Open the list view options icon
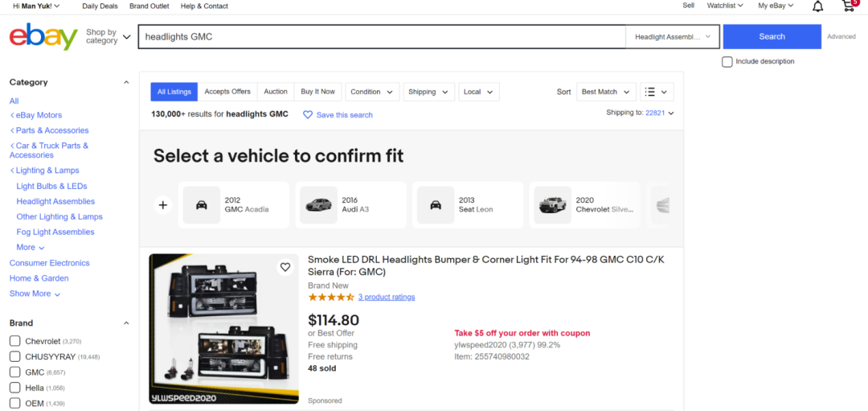Image resolution: width=868 pixels, height=411 pixels. (x=656, y=92)
